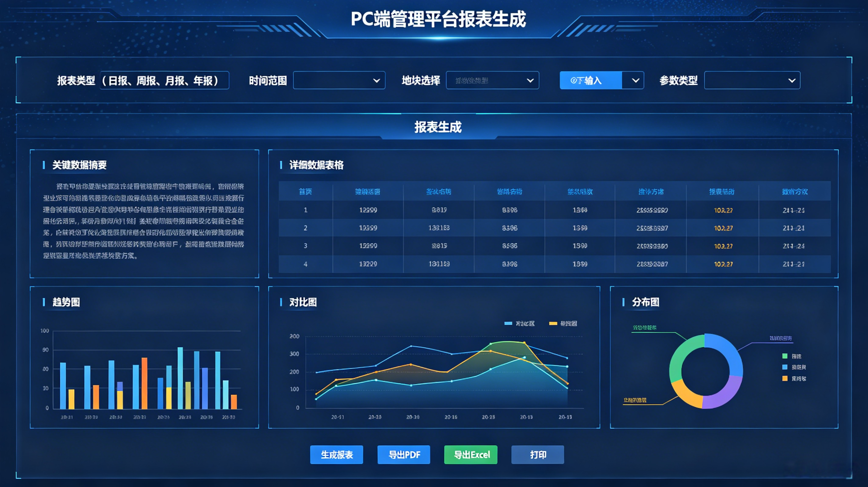Export the report with 导出PDF
This screenshot has height=487, width=868.
pyautogui.click(x=404, y=455)
